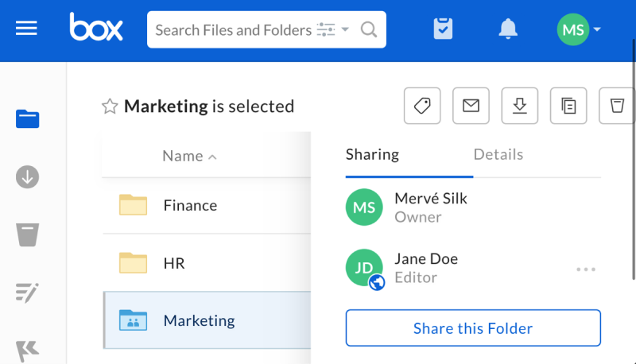Open the downloads icon in sidebar
Screen dimensions: 636x364
(28, 176)
